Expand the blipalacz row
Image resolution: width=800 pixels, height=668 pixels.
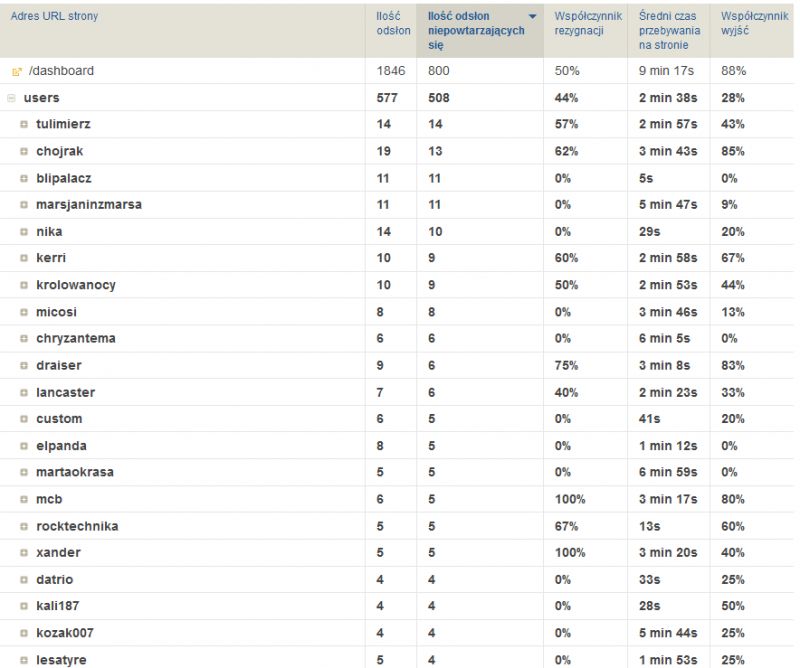[x=24, y=179]
